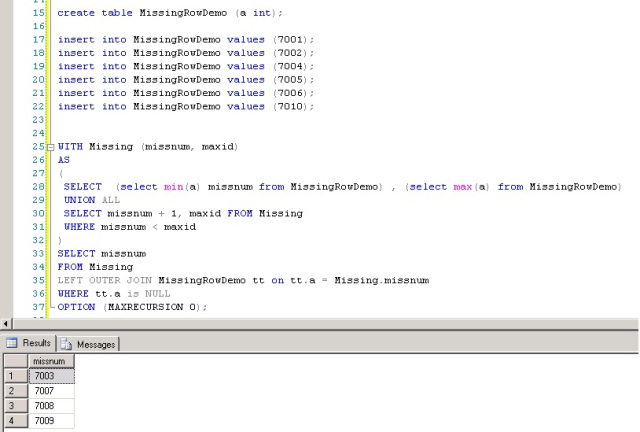Screen dimensions: 640x432
Task: Click the insert values (7005) line
Action: tap(186, 80)
